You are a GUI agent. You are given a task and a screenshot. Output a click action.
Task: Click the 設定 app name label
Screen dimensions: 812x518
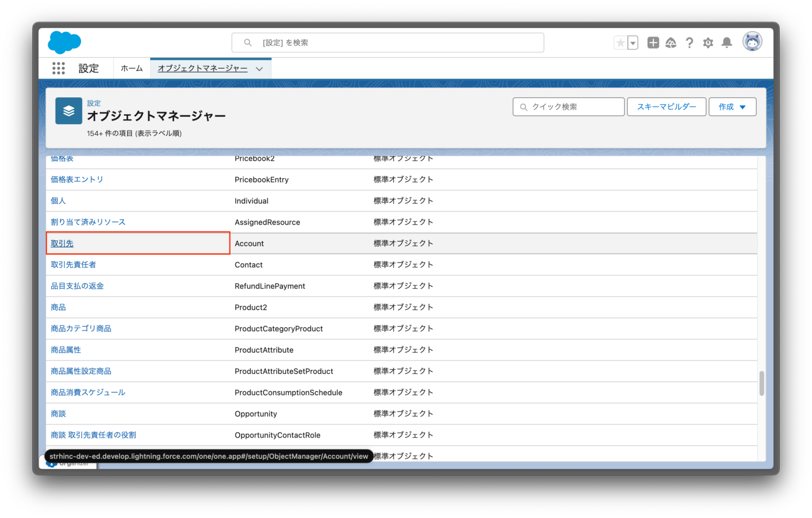tap(88, 68)
